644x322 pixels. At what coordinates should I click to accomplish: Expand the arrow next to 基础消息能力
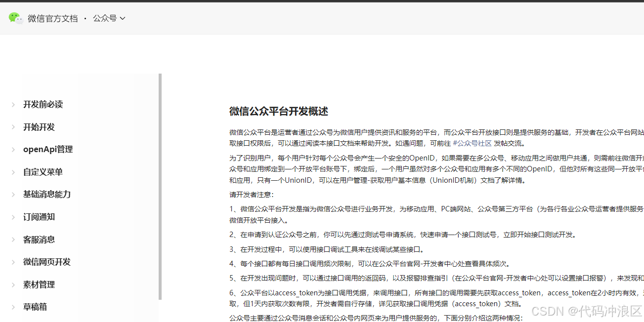[x=13, y=194]
